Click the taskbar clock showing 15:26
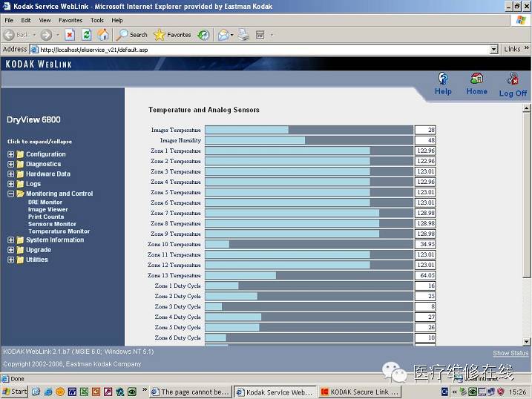The image size is (532, 399). (517, 392)
